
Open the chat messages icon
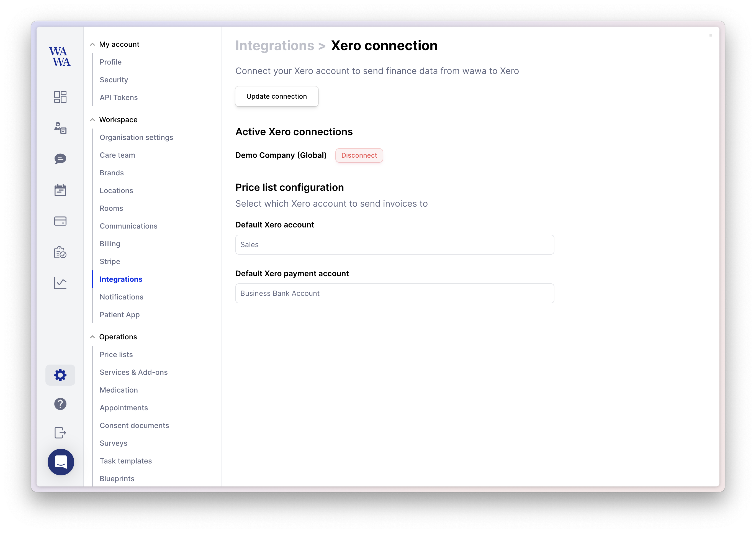pyautogui.click(x=60, y=159)
